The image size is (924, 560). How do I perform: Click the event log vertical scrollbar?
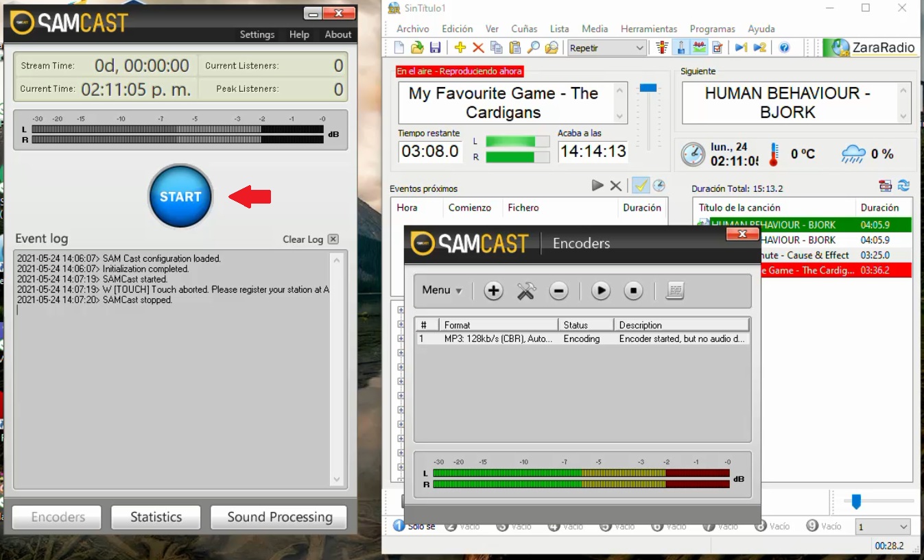coord(337,370)
